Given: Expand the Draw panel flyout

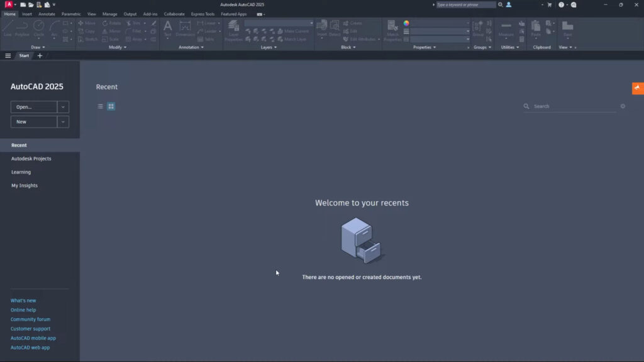Looking at the screenshot, I should pyautogui.click(x=38, y=47).
